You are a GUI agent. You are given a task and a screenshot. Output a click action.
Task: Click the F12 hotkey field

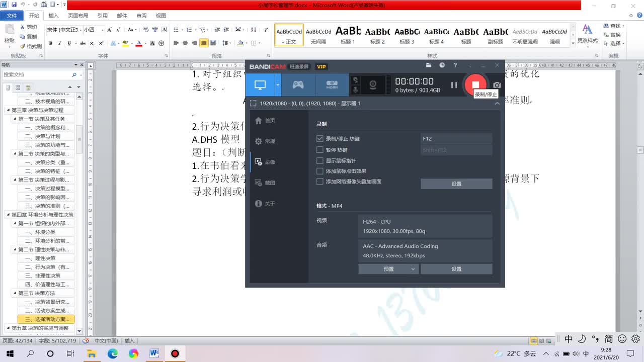[x=456, y=139]
